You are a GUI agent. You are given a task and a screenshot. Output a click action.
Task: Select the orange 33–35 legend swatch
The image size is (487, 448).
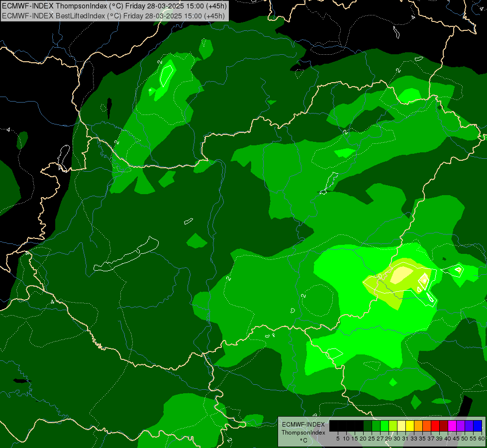pyautogui.click(x=418, y=426)
